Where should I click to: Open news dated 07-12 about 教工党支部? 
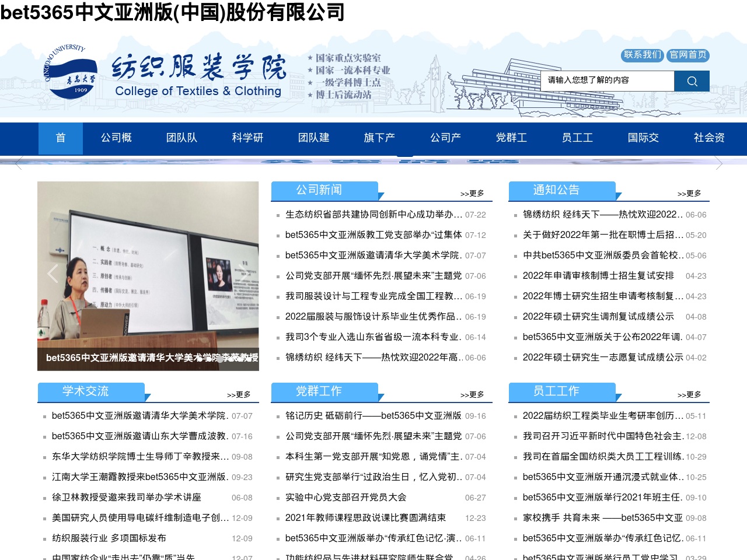point(373,235)
